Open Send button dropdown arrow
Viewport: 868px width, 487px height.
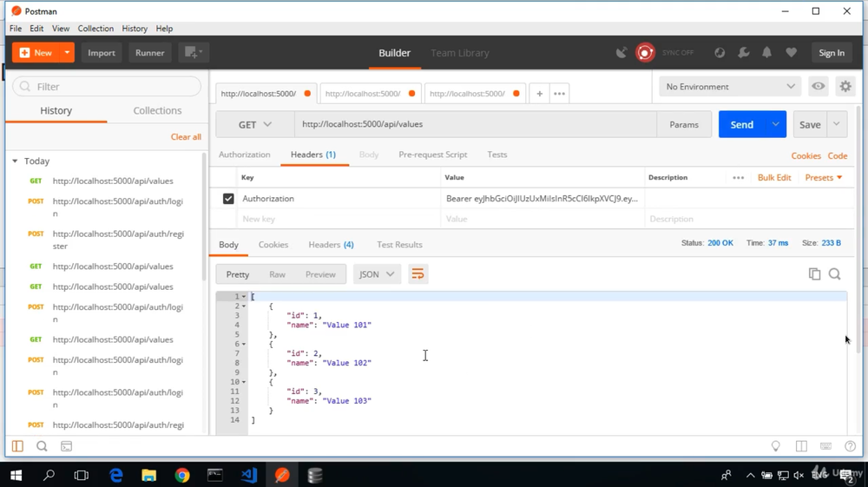point(775,124)
